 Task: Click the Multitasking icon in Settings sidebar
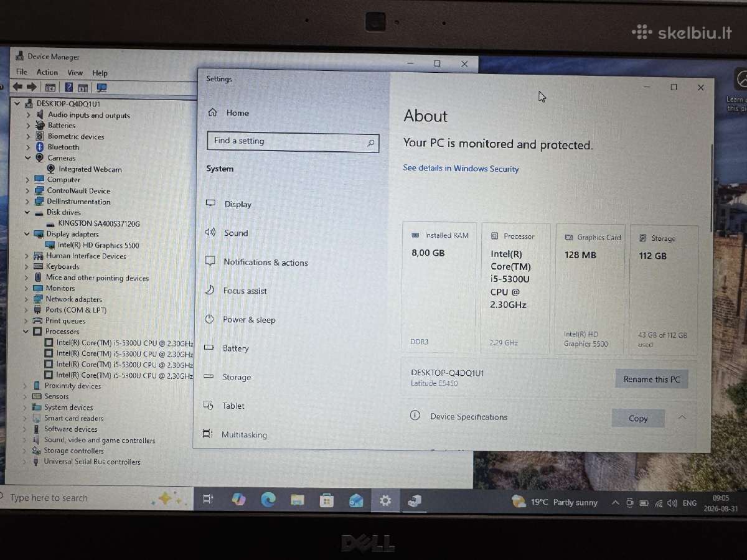pos(208,434)
